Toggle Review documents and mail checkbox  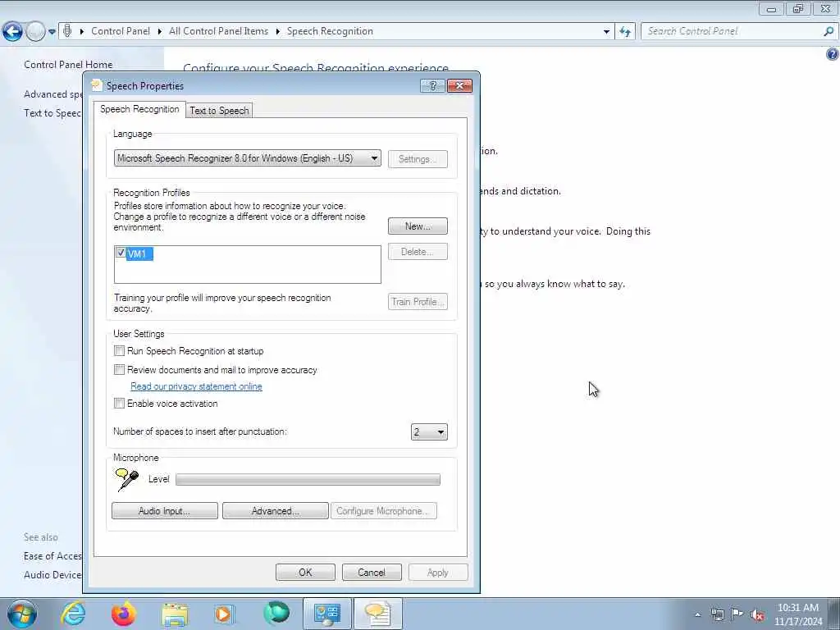[120, 370]
